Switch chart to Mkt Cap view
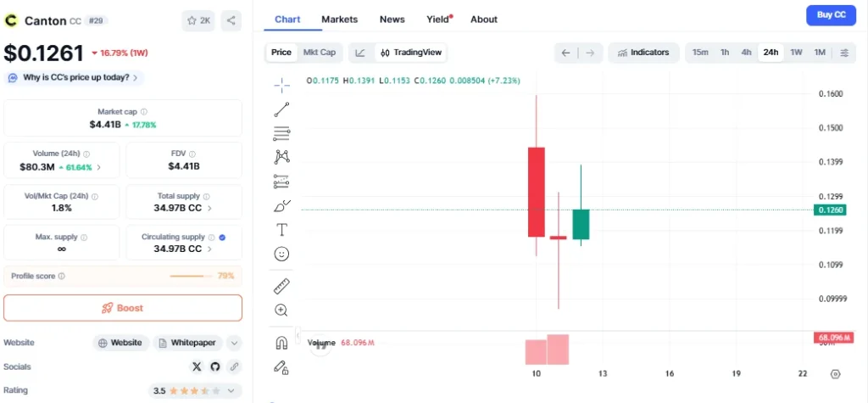 (320, 53)
